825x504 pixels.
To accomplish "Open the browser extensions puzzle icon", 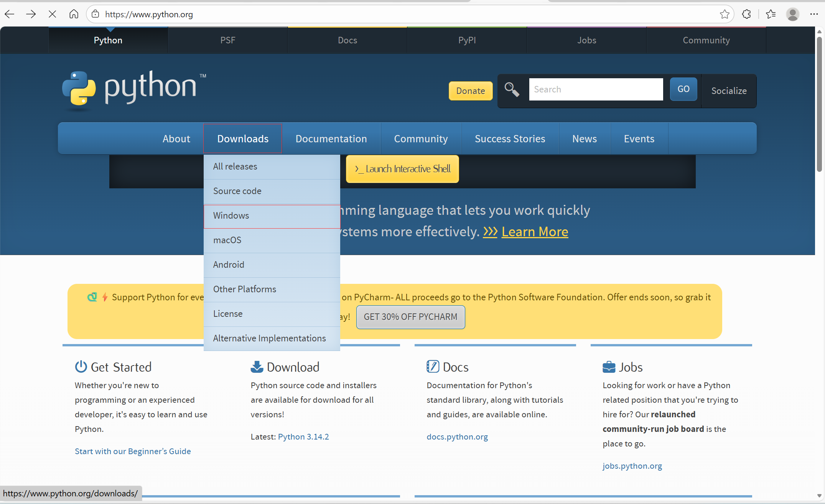I will pyautogui.click(x=746, y=14).
